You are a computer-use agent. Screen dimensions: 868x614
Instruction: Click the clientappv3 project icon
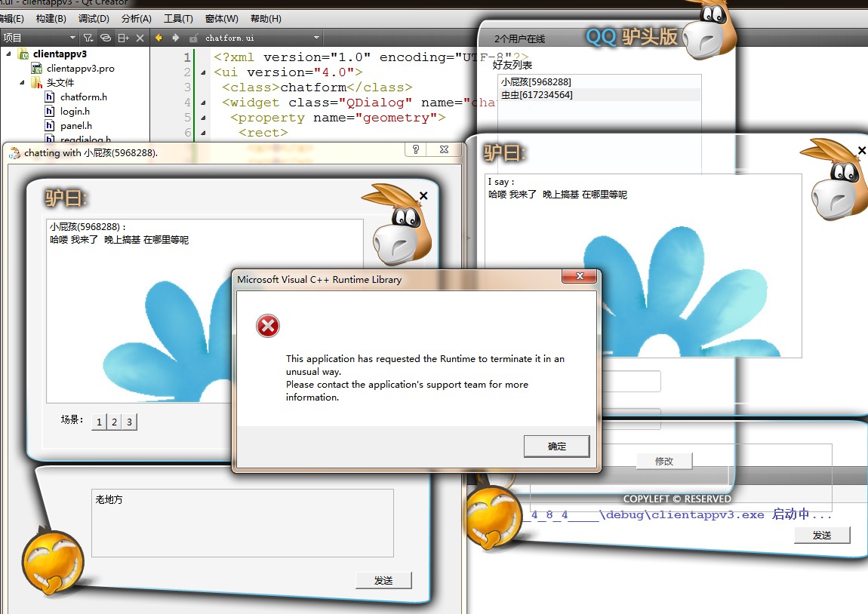pos(23,54)
